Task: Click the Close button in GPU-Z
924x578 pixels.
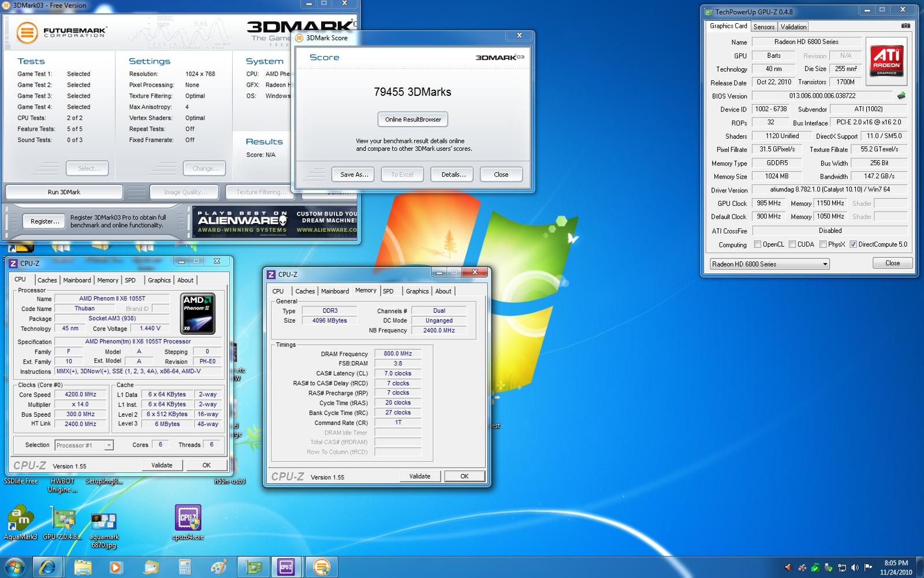Action: pyautogui.click(x=892, y=263)
